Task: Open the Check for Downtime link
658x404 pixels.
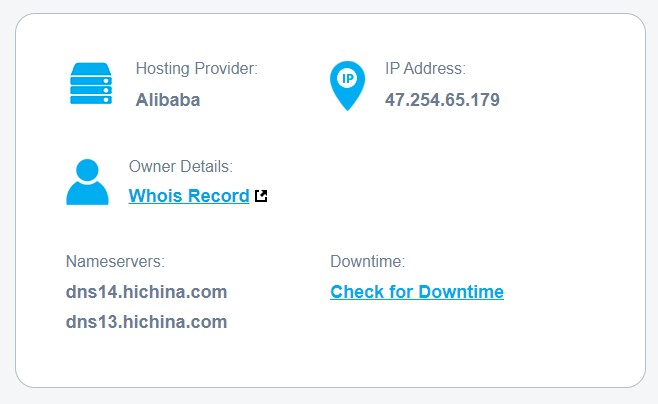Action: tap(417, 292)
